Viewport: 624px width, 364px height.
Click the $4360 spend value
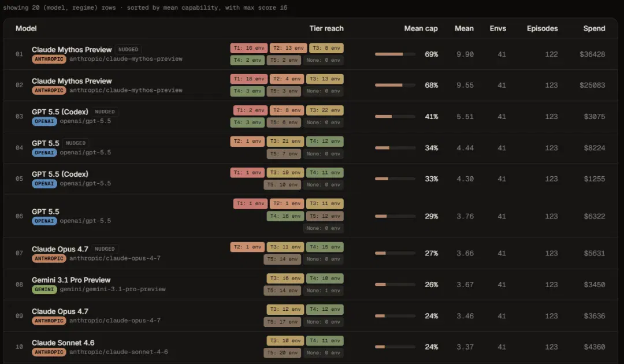(x=594, y=347)
